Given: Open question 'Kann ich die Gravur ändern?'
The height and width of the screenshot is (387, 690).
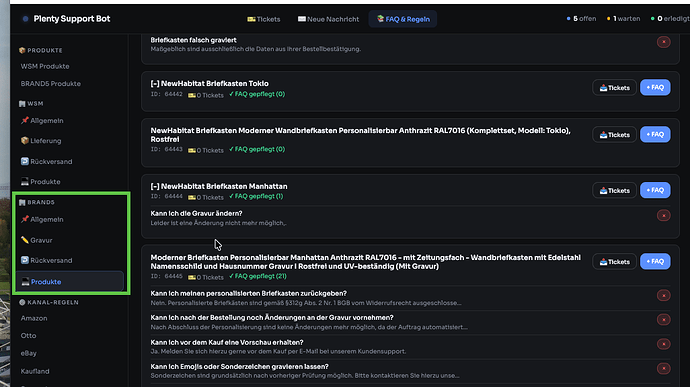Looking at the screenshot, I should click(x=196, y=214).
